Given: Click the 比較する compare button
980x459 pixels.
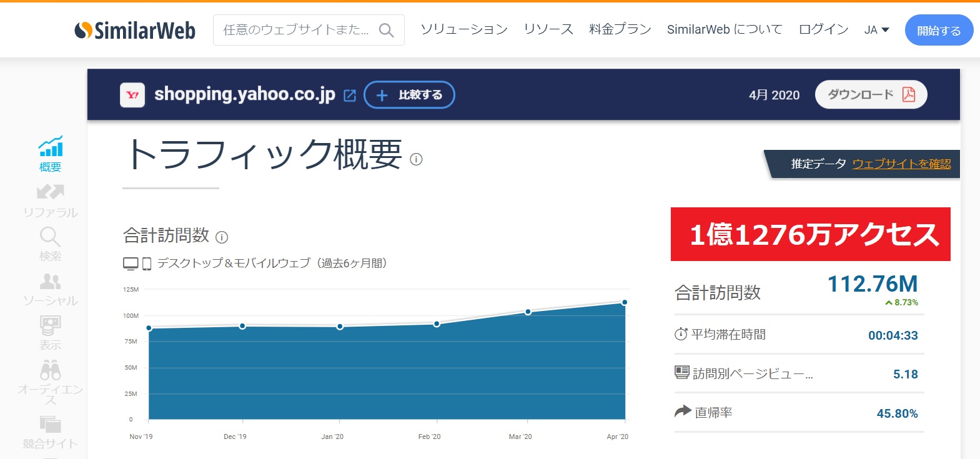Looking at the screenshot, I should (409, 95).
